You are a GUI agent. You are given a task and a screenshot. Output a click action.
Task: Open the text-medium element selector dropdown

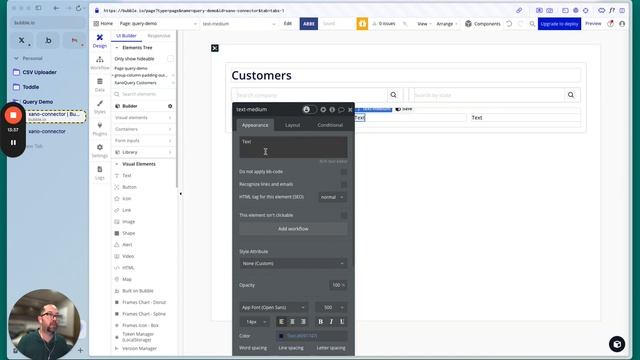[239, 24]
